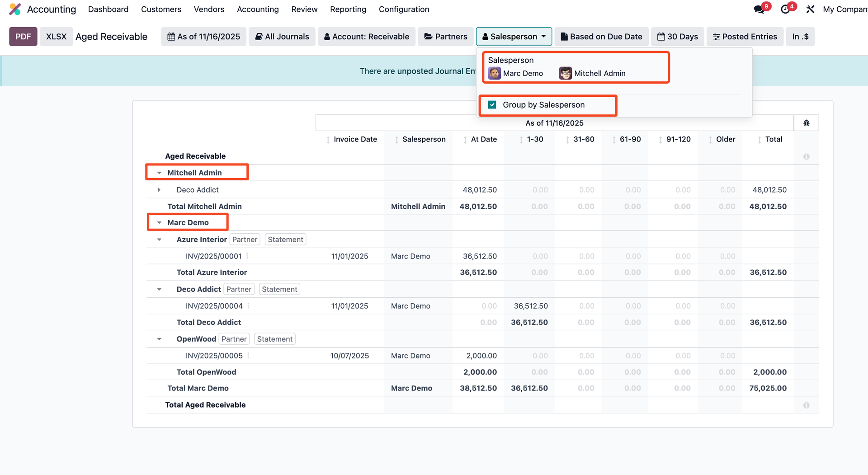Image resolution: width=868 pixels, height=475 pixels.
Task: Click info icon on Aged Receivable row
Action: click(x=806, y=157)
